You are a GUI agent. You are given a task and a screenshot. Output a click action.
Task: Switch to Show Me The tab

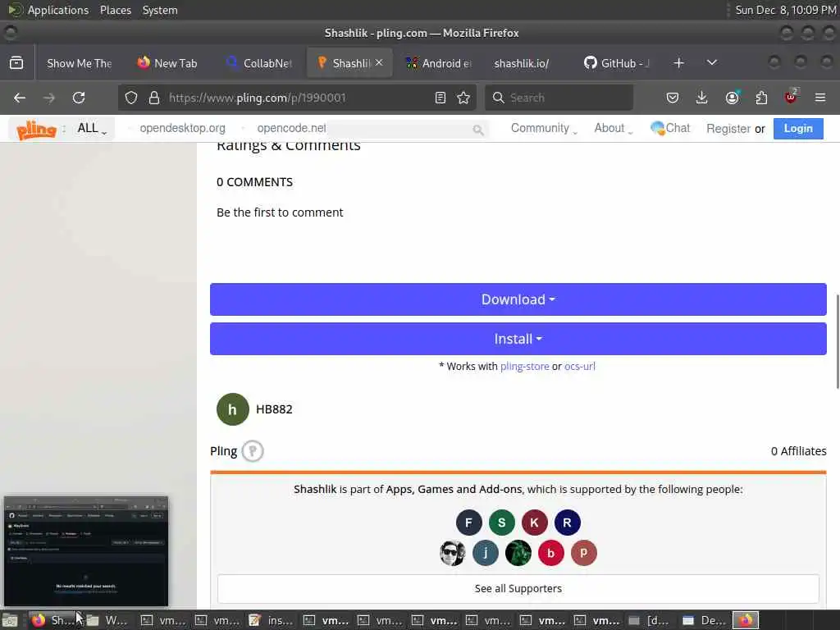tap(80, 63)
